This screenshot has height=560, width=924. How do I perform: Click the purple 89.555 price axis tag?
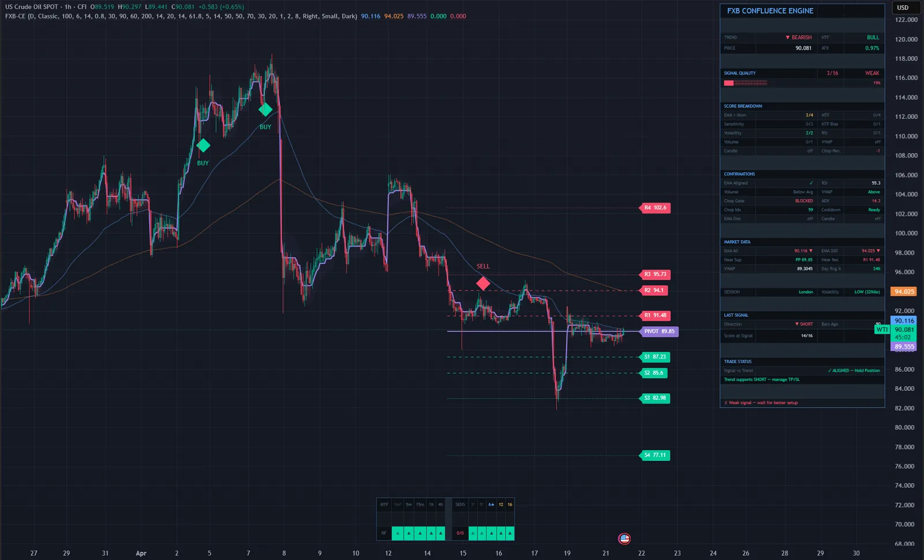(x=904, y=346)
